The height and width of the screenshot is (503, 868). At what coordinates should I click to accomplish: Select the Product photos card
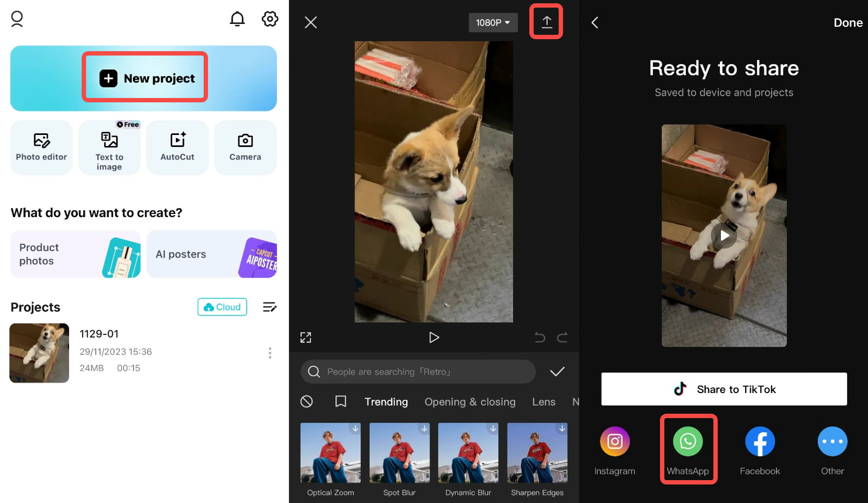point(76,254)
